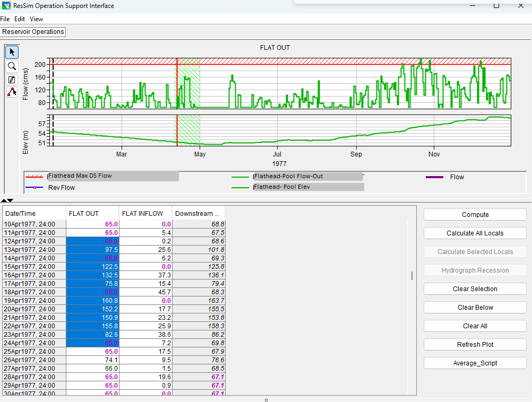
Task: Choose the pencil edit tool
Action: pyautogui.click(x=12, y=80)
